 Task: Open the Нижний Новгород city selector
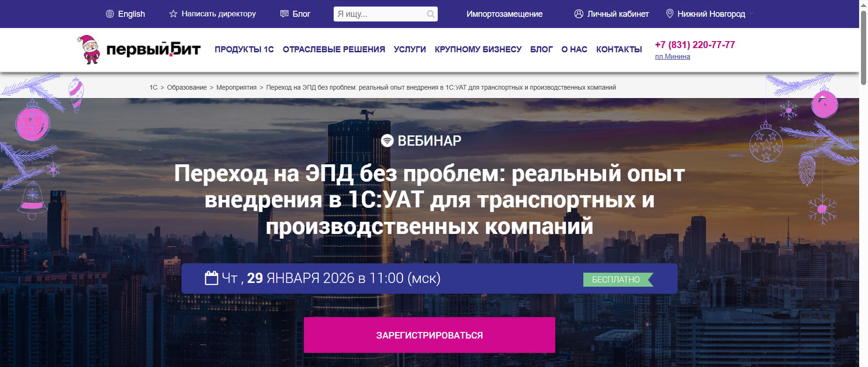click(711, 14)
